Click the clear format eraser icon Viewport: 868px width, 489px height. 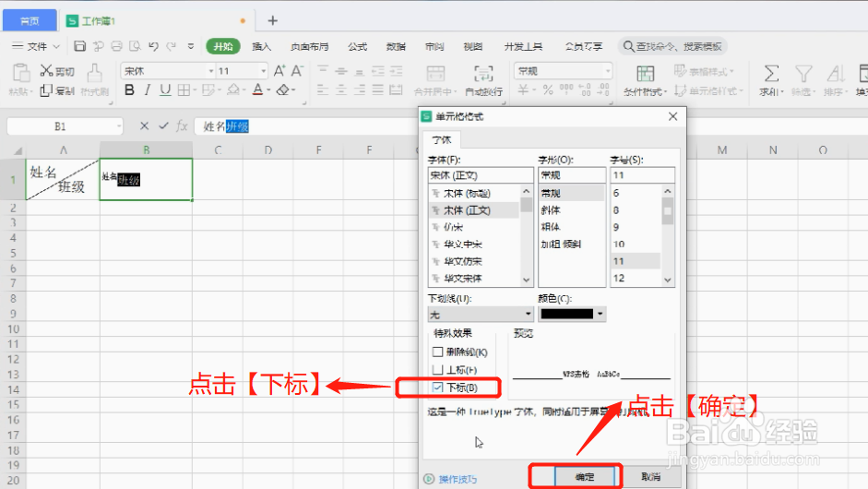click(283, 89)
